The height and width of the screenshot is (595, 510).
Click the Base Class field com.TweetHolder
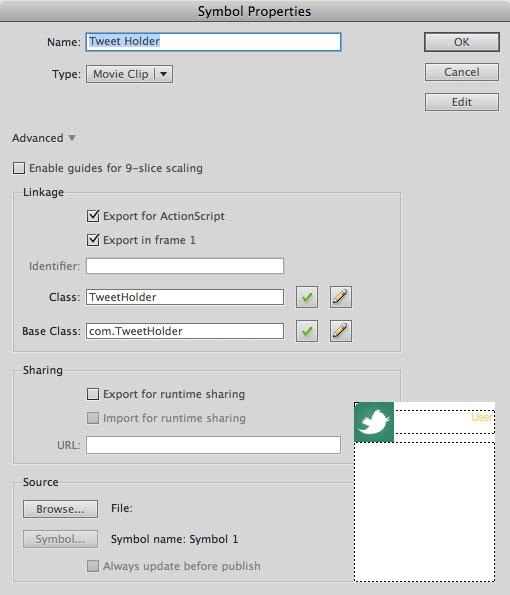[x=185, y=331]
